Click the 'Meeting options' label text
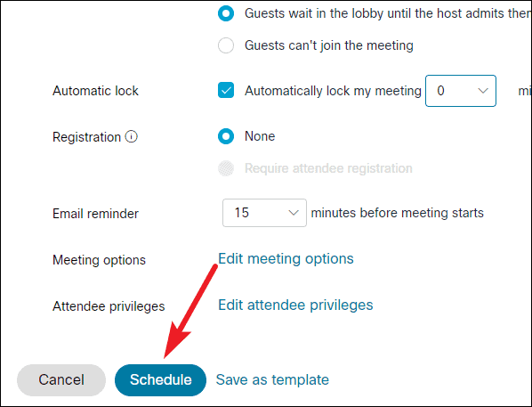532x407 pixels. 99,260
